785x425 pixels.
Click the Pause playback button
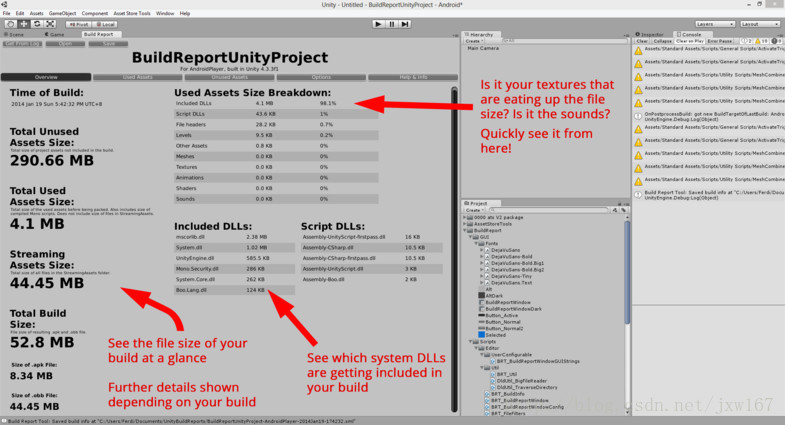click(392, 24)
